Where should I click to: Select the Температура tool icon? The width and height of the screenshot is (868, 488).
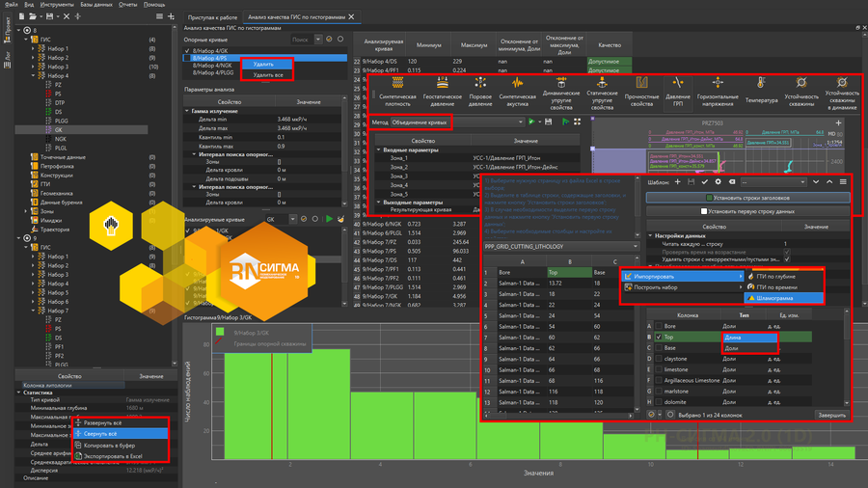tap(761, 85)
